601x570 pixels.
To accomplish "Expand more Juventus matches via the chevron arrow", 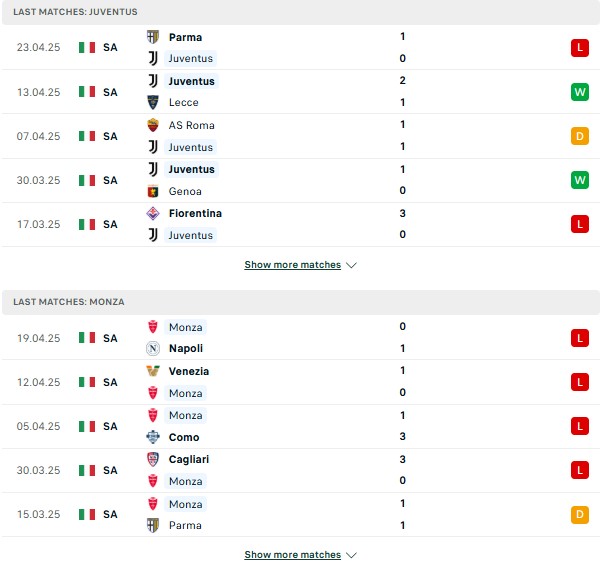I will [x=351, y=265].
